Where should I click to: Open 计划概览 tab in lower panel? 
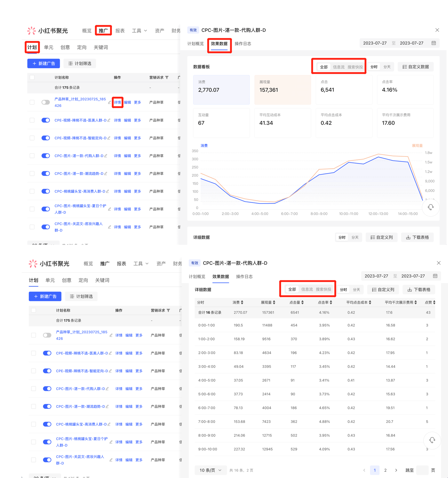click(x=197, y=276)
